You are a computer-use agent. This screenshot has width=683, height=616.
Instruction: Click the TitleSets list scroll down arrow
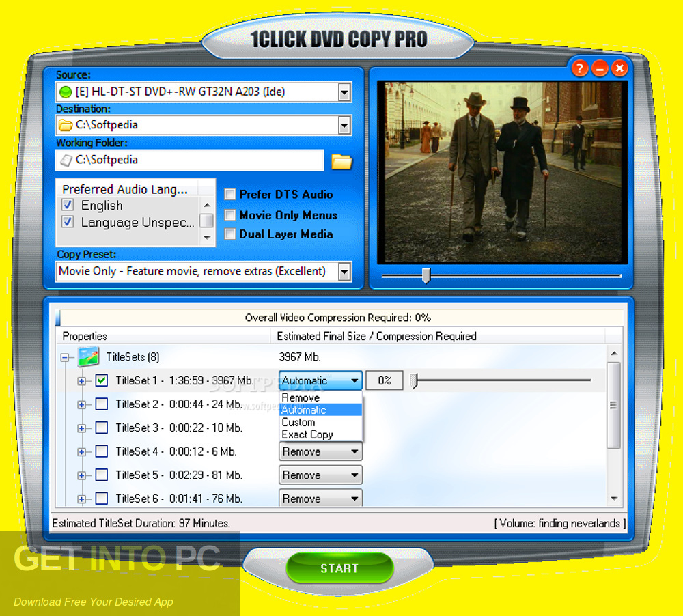tap(614, 499)
